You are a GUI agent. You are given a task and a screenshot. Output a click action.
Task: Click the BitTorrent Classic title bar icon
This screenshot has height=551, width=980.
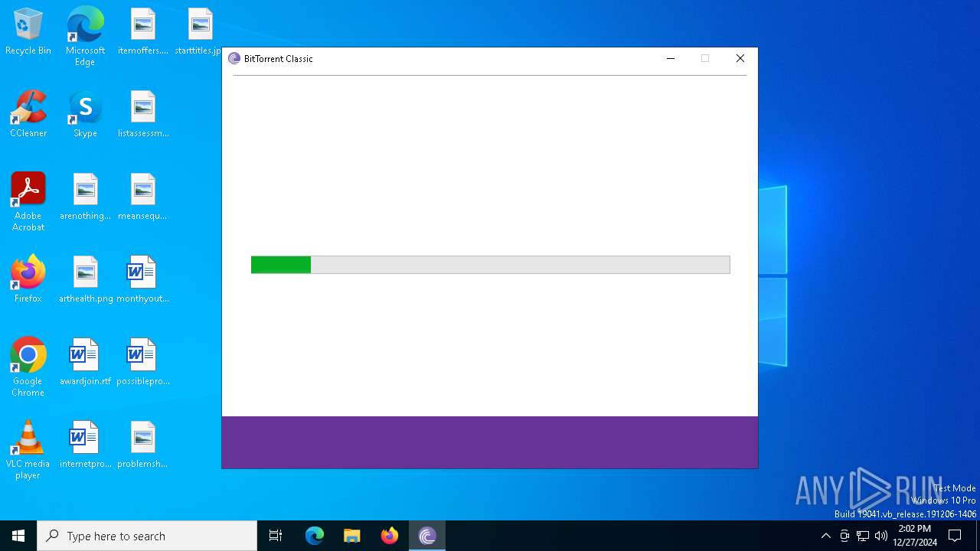[234, 58]
